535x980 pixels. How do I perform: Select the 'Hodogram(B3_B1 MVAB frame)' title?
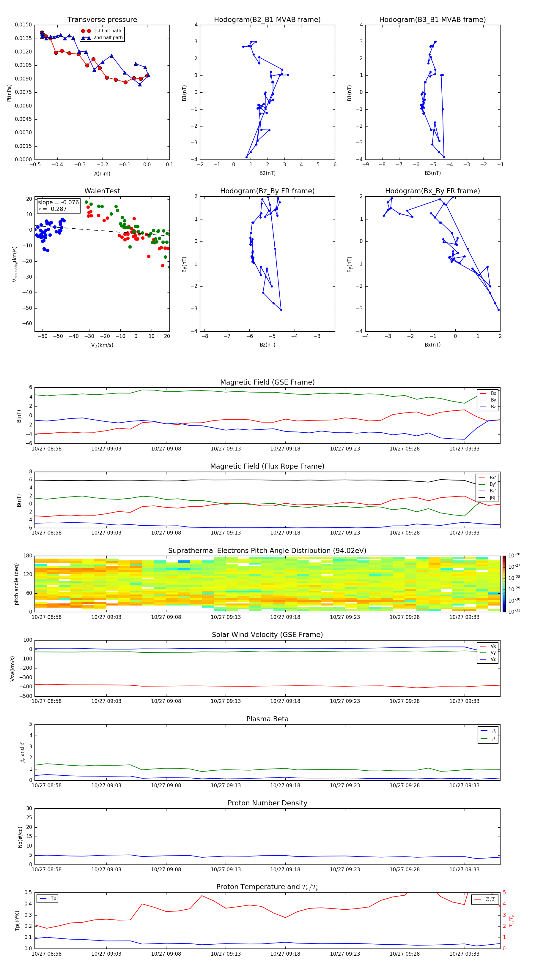(x=432, y=20)
